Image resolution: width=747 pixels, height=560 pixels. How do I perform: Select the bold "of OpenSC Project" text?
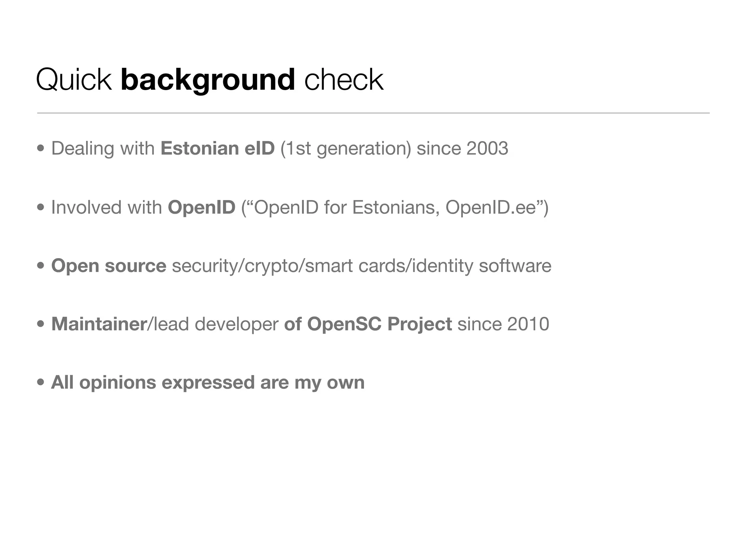(368, 324)
